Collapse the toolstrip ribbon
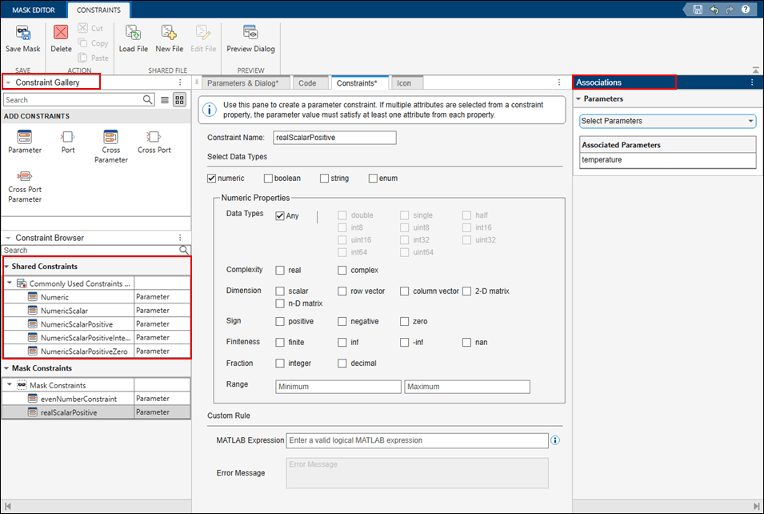 755,70
